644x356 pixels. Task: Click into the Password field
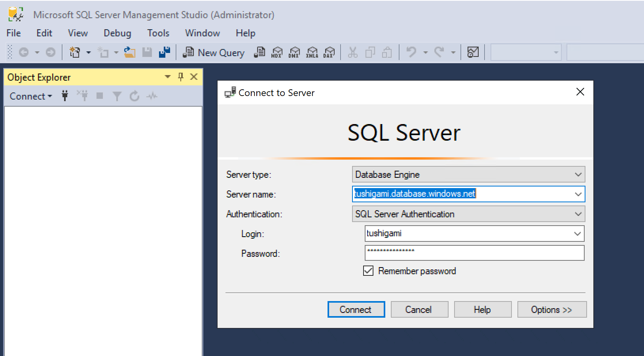[x=474, y=253]
